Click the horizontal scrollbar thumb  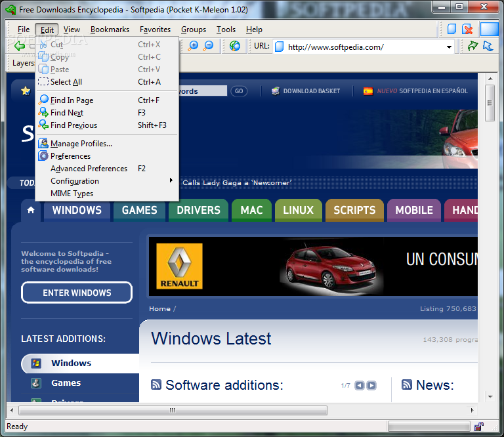point(173,410)
